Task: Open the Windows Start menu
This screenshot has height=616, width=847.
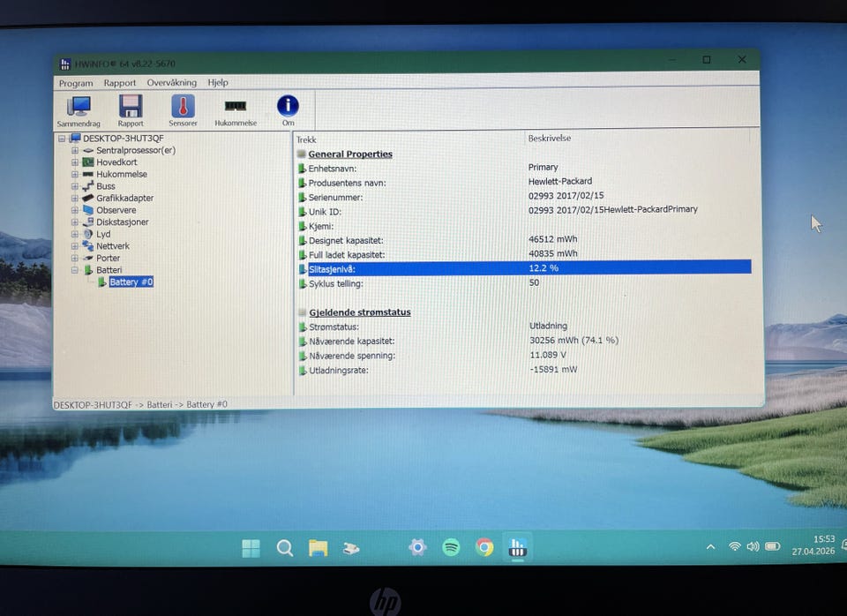Action: coord(251,548)
